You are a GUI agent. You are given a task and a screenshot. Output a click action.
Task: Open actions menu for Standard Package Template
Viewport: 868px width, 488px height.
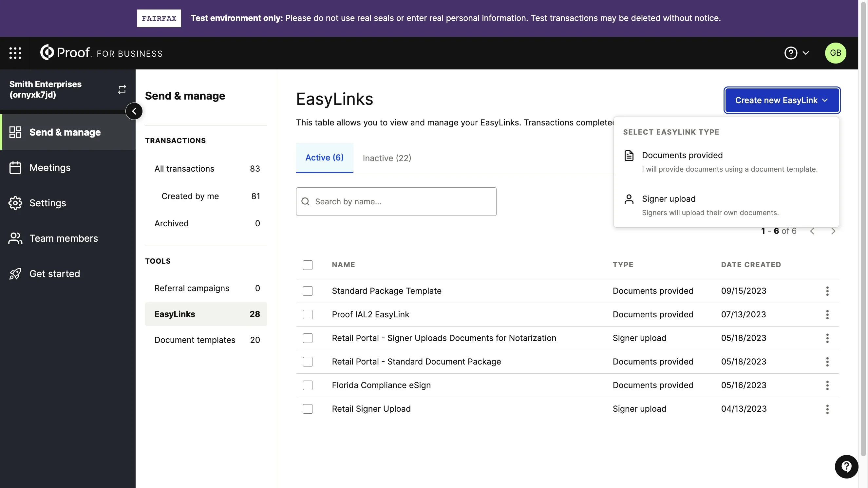tap(827, 291)
